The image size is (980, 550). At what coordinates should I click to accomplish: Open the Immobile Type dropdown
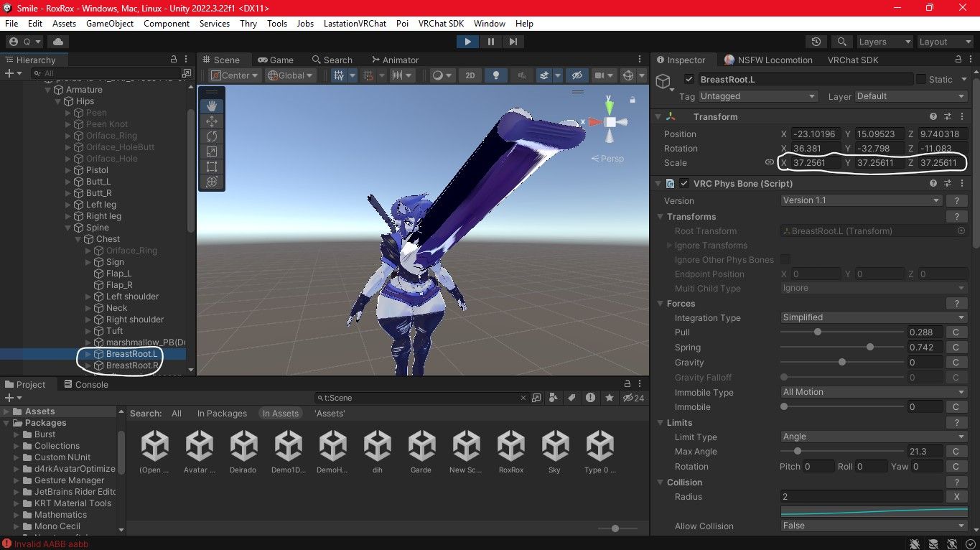[874, 392]
